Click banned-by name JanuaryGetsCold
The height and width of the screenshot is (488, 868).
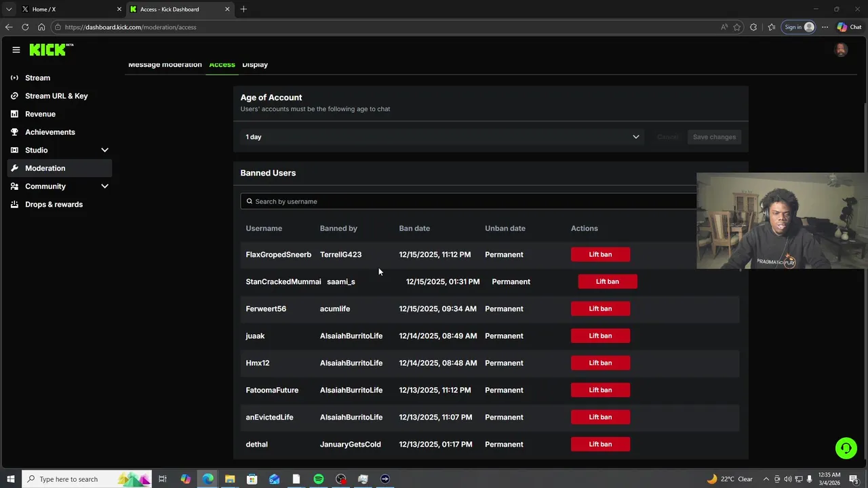coord(351,444)
